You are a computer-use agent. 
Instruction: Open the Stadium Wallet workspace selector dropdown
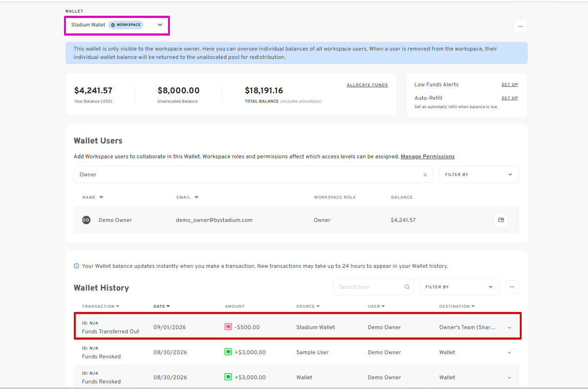point(117,25)
